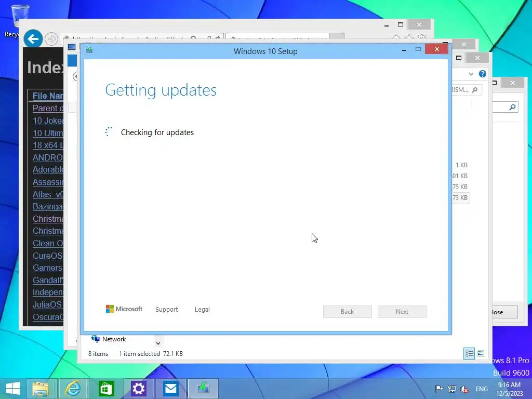
Task: Open the Action Center flag in tray
Action: pyautogui.click(x=438, y=389)
